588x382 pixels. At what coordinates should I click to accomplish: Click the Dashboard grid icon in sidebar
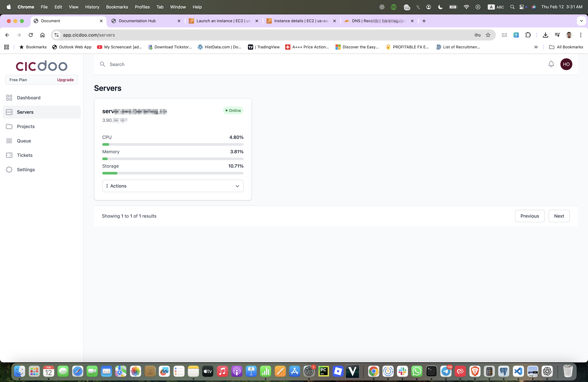coord(9,98)
